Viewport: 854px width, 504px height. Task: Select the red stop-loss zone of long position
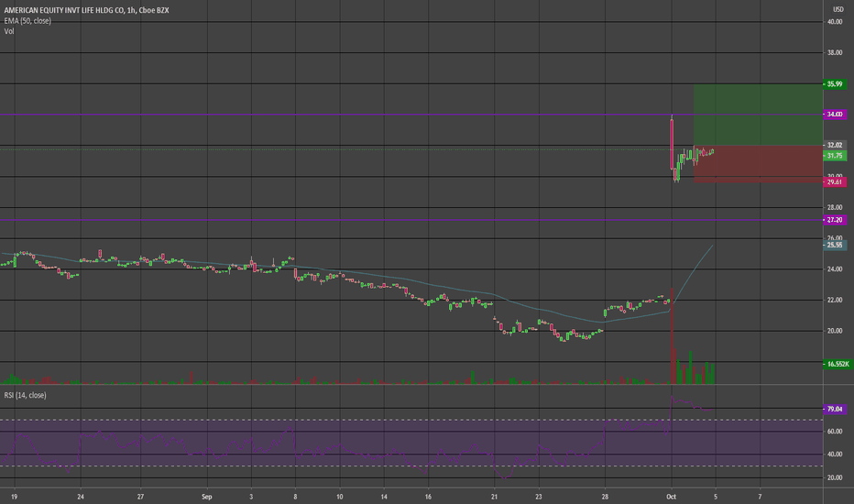758,163
